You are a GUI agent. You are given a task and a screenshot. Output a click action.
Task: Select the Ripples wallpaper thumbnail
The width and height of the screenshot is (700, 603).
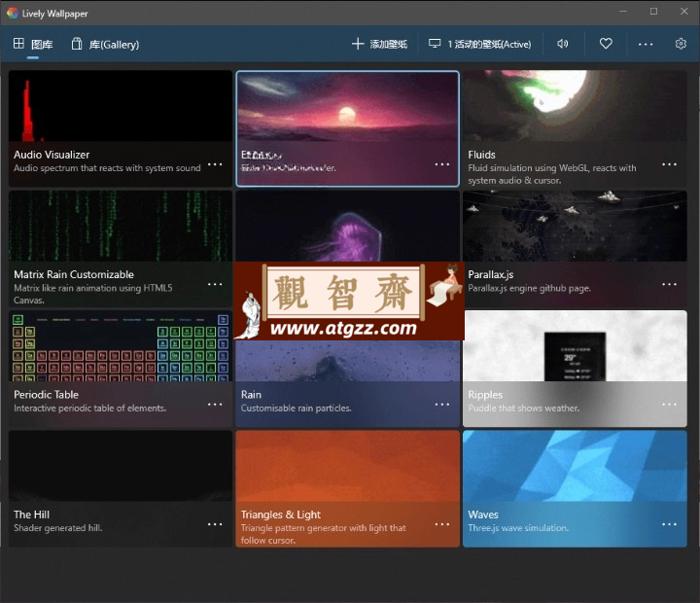click(x=575, y=346)
